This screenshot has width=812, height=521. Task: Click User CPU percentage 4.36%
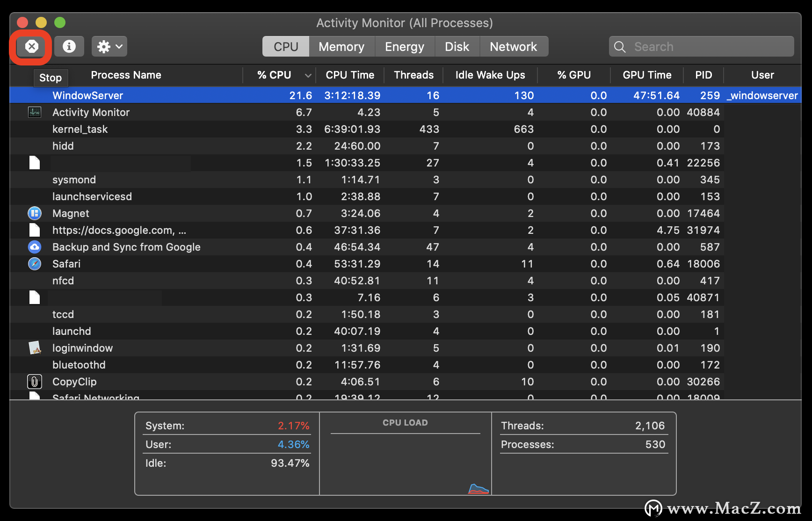point(294,444)
